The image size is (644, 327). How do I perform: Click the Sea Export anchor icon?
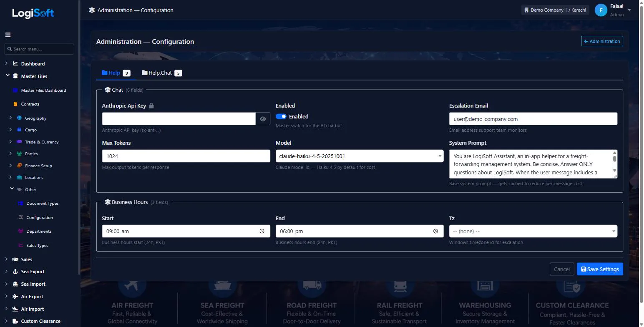(x=15, y=272)
